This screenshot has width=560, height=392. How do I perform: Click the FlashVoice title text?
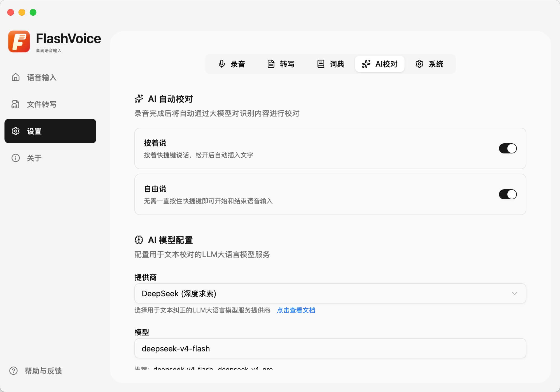[68, 38]
